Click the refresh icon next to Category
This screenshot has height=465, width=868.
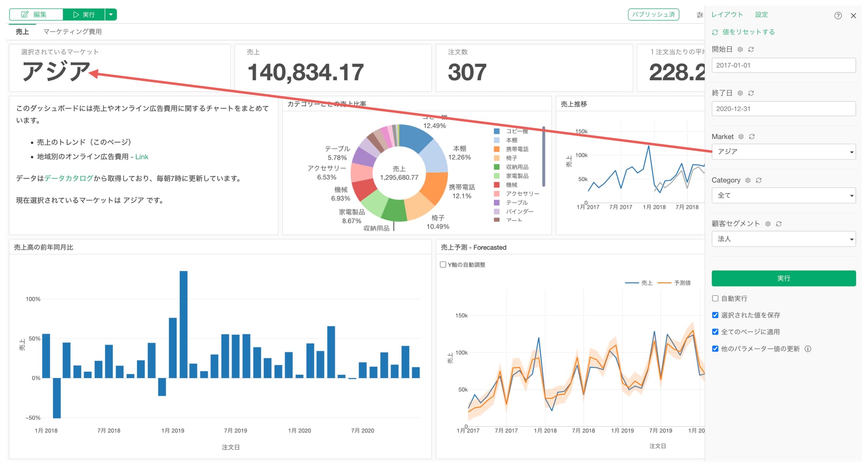click(759, 180)
